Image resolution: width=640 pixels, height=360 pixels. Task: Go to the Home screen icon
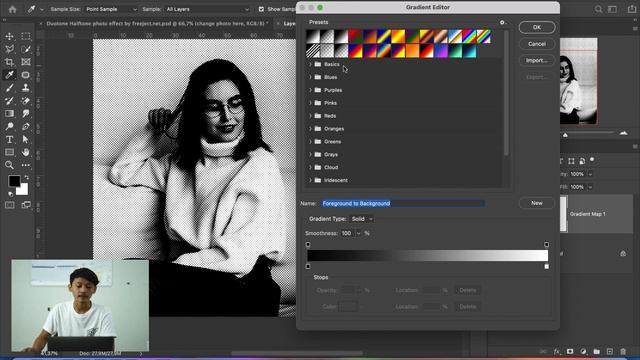[x=13, y=9]
